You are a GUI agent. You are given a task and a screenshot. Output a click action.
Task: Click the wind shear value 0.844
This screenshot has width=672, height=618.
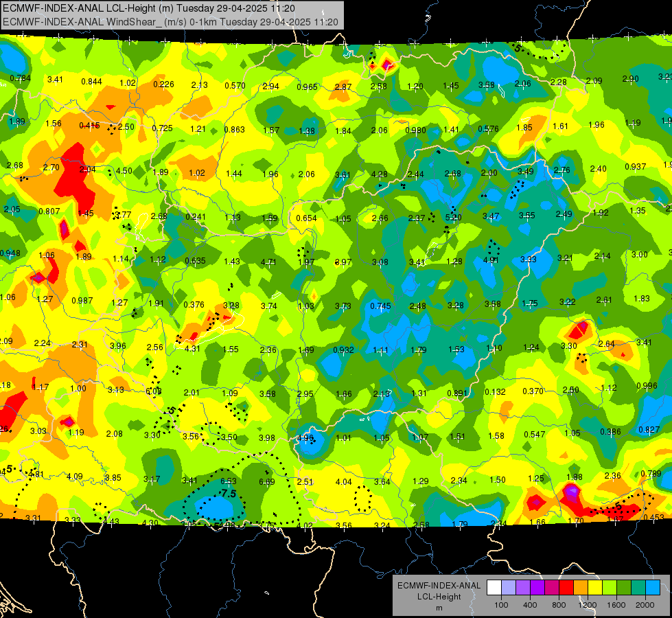click(x=92, y=82)
